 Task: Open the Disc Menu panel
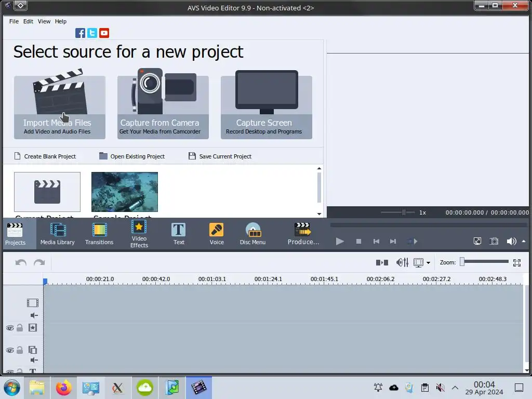coord(253,234)
